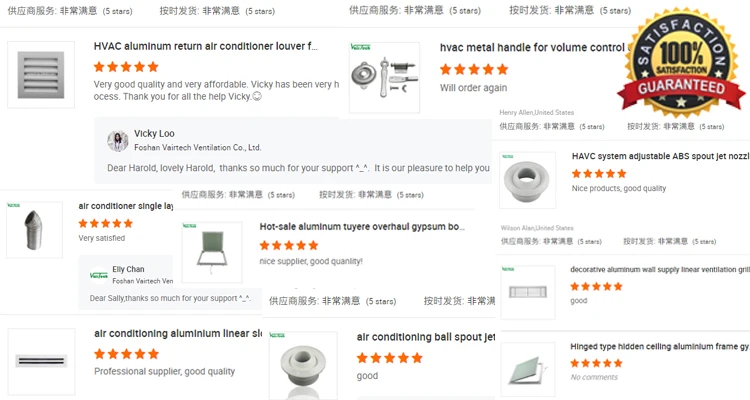Image resolution: width=750 pixels, height=400 pixels.
Task: Open the Hot-sale aluminum tuyere overhaul gypsum title
Action: pyautogui.click(x=362, y=227)
